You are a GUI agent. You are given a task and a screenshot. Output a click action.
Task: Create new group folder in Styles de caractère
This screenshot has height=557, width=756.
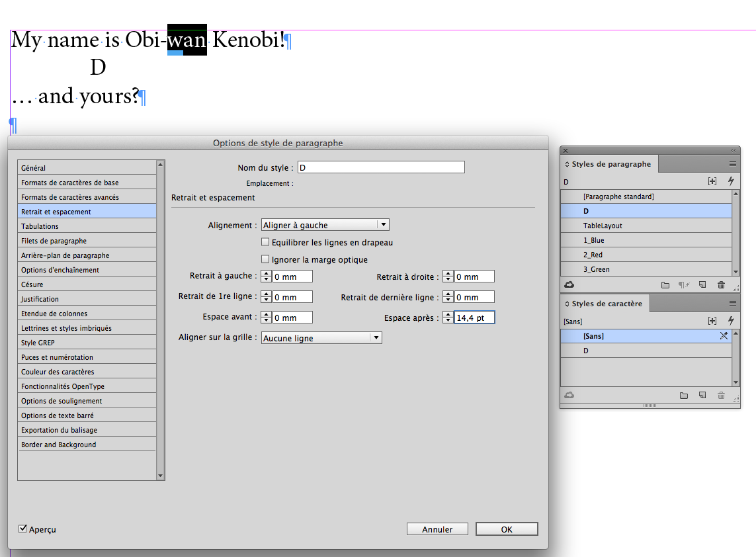point(684,396)
